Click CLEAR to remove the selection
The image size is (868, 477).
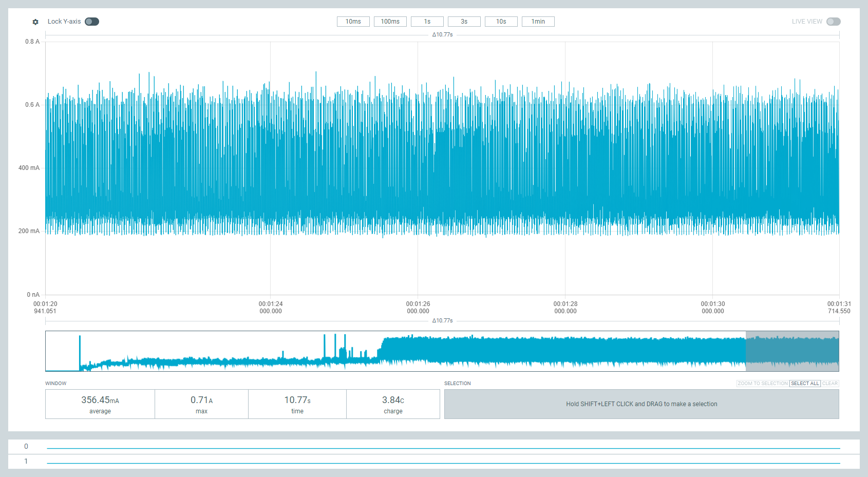829,384
